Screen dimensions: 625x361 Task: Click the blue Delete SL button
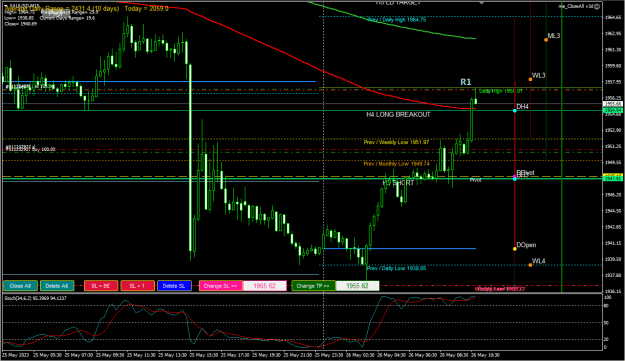(x=174, y=286)
